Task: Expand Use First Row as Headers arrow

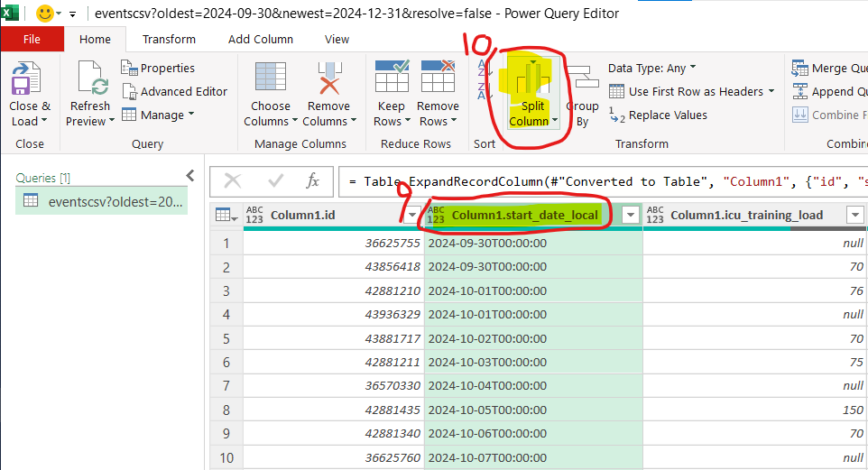Action: click(x=771, y=91)
